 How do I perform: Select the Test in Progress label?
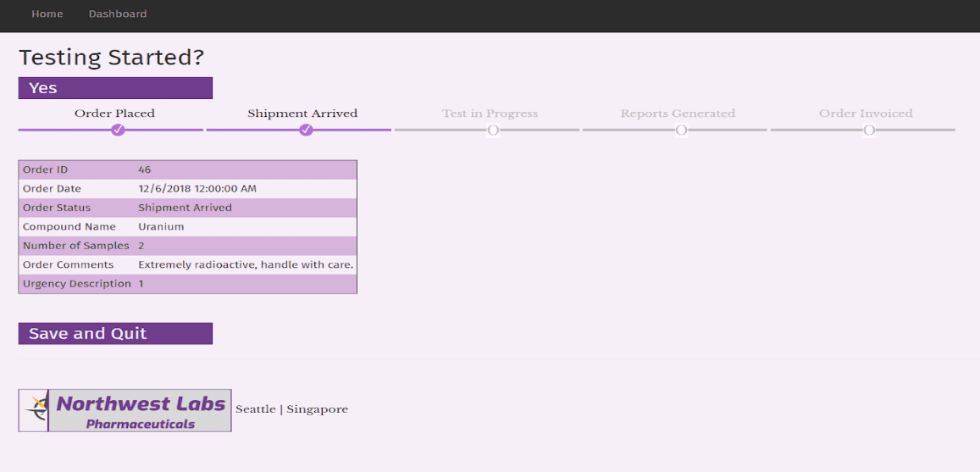point(490,114)
